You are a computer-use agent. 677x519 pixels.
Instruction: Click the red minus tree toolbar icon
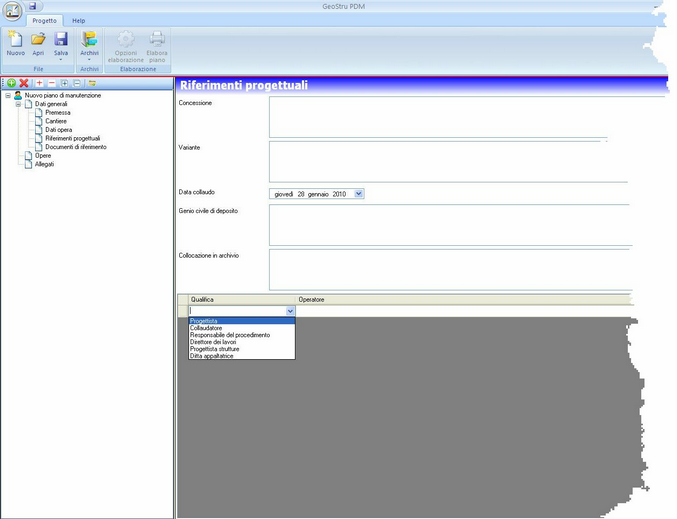[52, 83]
